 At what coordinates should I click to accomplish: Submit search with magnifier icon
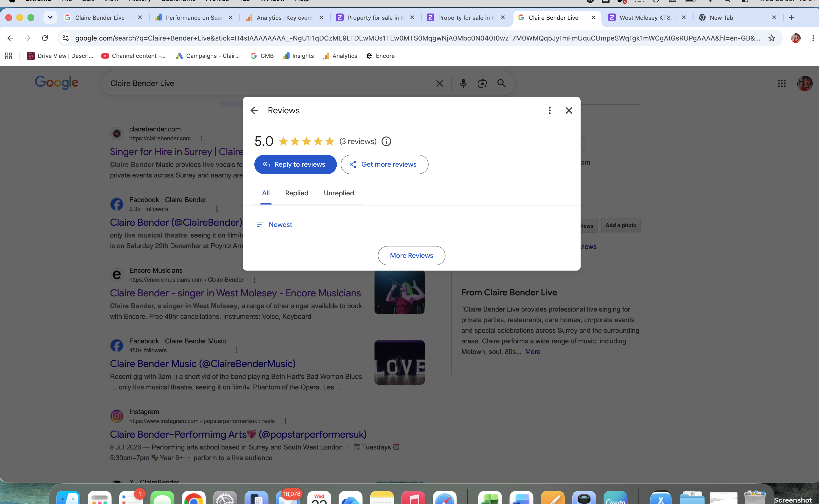(x=501, y=83)
